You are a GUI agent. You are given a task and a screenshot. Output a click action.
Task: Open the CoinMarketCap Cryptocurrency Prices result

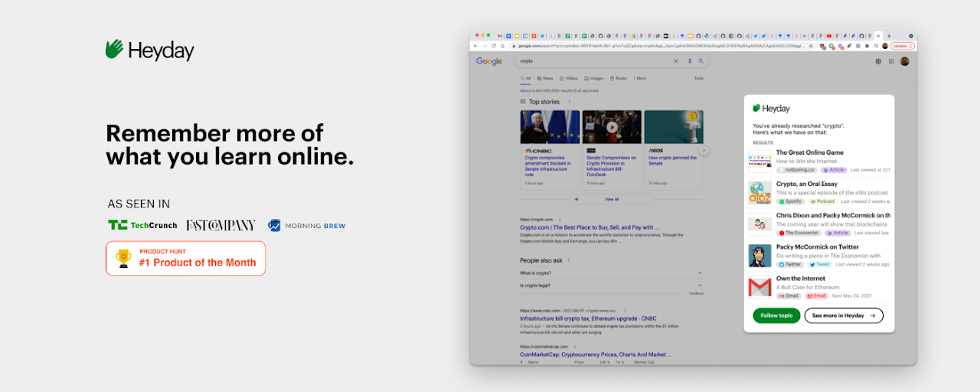click(x=596, y=354)
